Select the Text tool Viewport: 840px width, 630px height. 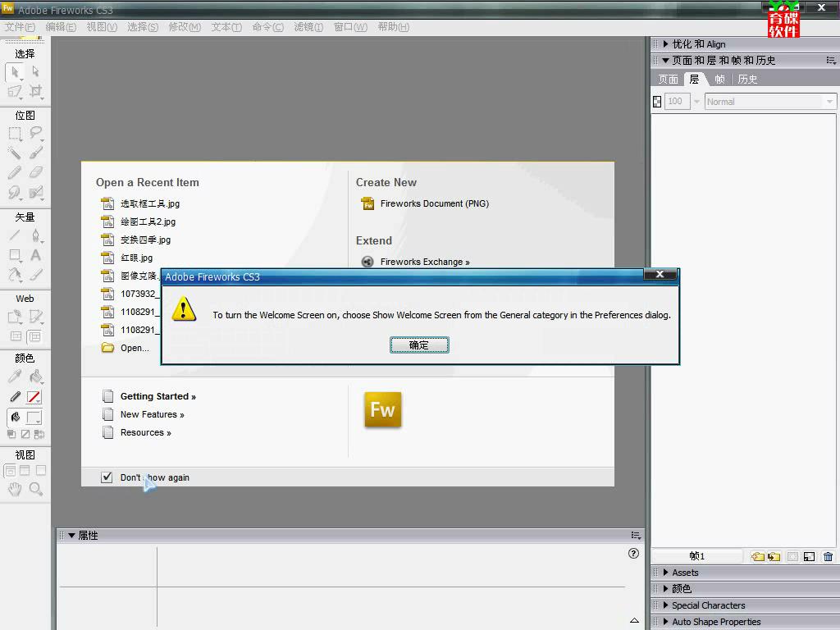click(35, 255)
